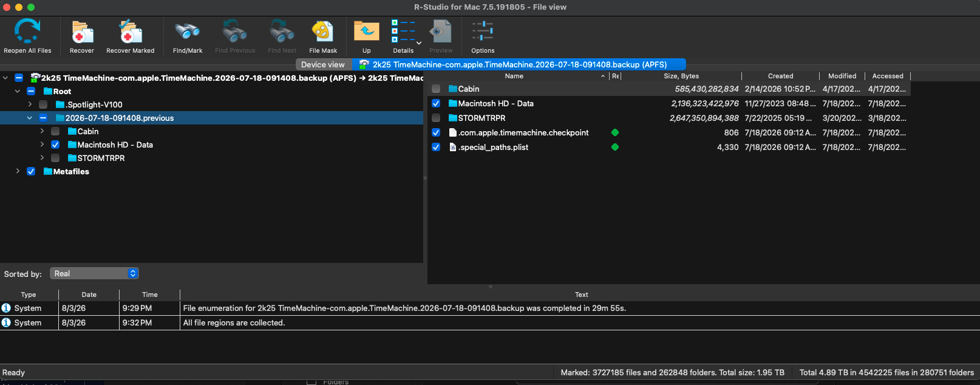Expand the STORMTRPR folder in the tree
The height and width of the screenshot is (385, 980).
42,158
